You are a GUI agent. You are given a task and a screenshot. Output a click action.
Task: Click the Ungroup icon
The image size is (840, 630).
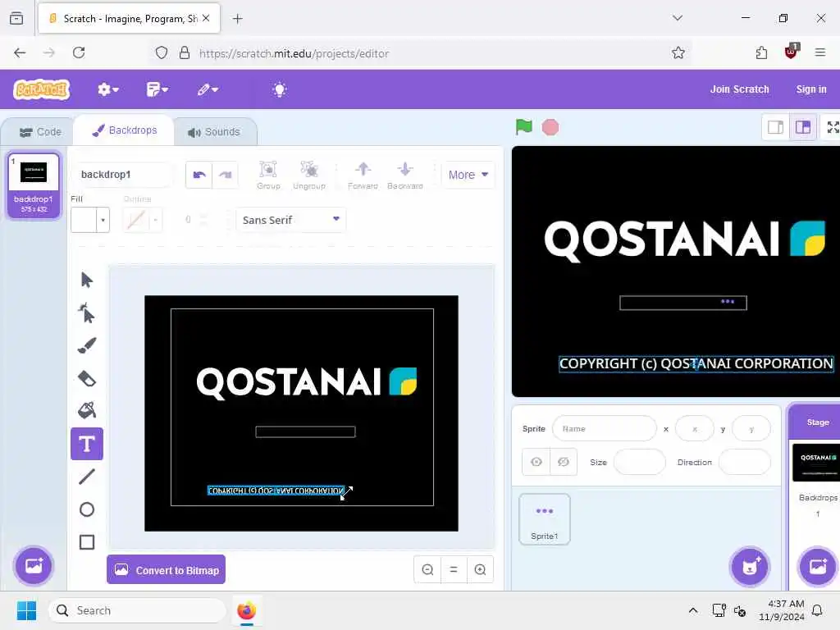pos(309,175)
